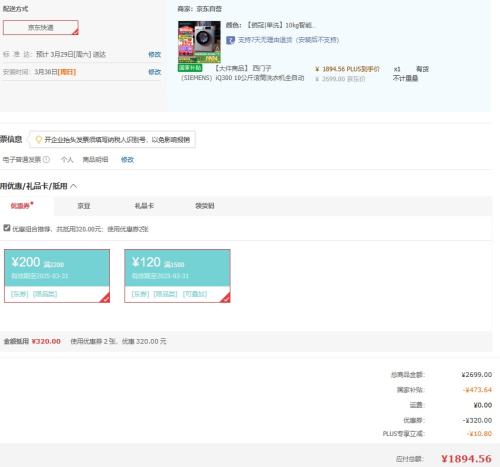500x467 pixels.
Task: Click the strikethrough ¥2699.00 京东价
Action: pos(340,79)
